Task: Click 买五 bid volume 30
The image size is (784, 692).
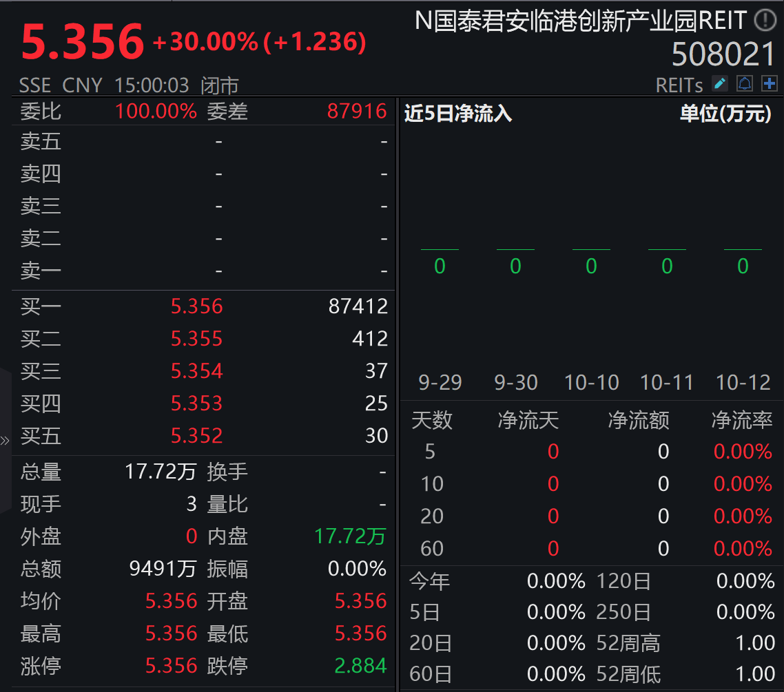Action: [x=377, y=436]
